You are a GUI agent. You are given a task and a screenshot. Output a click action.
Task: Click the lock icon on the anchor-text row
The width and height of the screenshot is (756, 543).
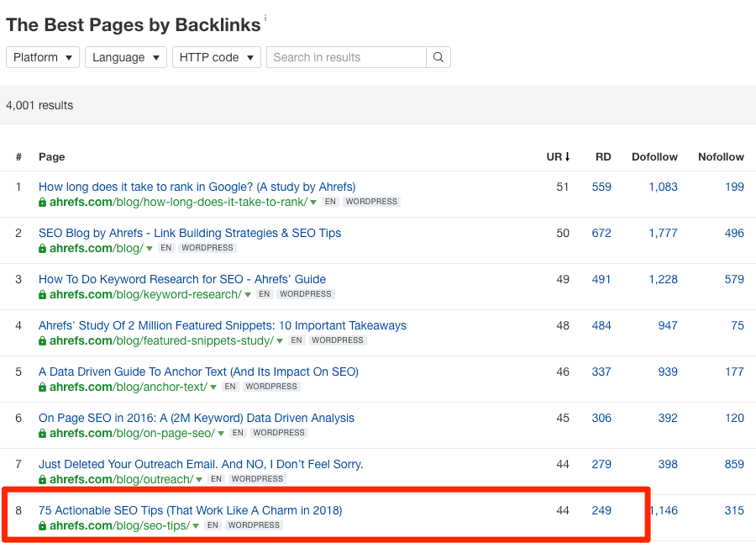42,386
